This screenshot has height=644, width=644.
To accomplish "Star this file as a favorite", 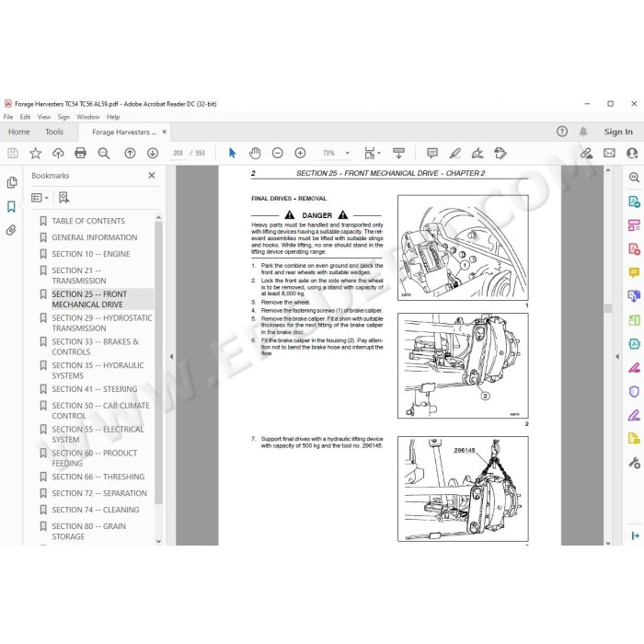I will (x=35, y=154).
